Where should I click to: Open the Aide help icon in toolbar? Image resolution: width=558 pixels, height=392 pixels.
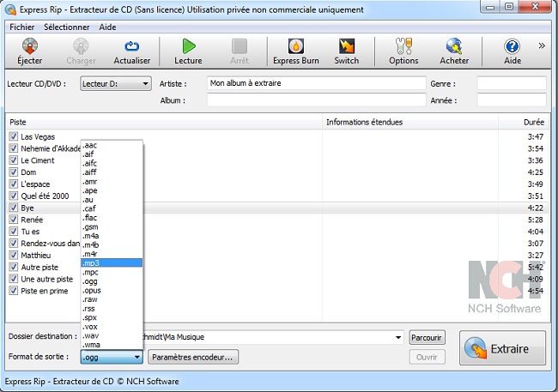click(513, 51)
